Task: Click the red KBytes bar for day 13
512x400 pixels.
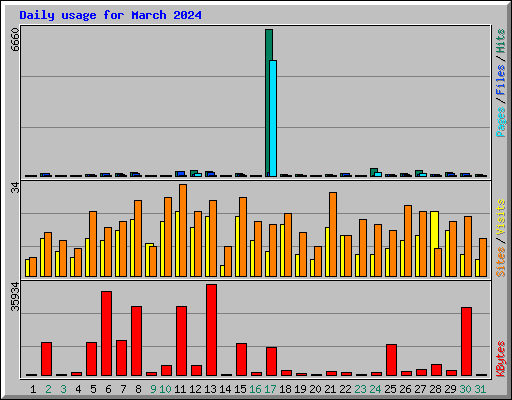Action: tap(211, 330)
